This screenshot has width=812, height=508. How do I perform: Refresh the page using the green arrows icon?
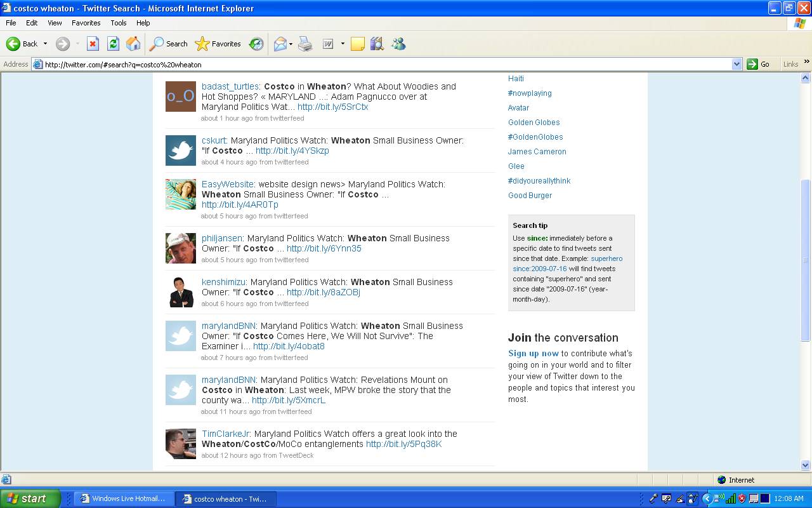pos(113,44)
